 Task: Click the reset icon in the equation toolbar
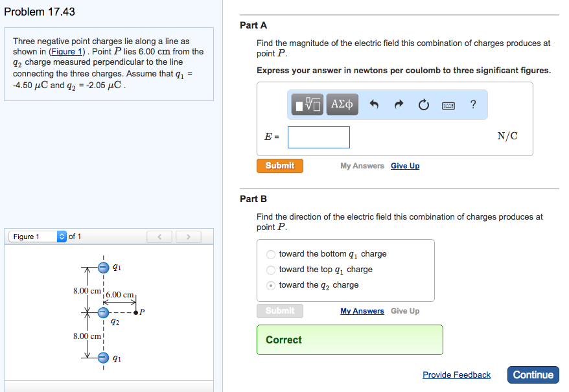point(423,104)
